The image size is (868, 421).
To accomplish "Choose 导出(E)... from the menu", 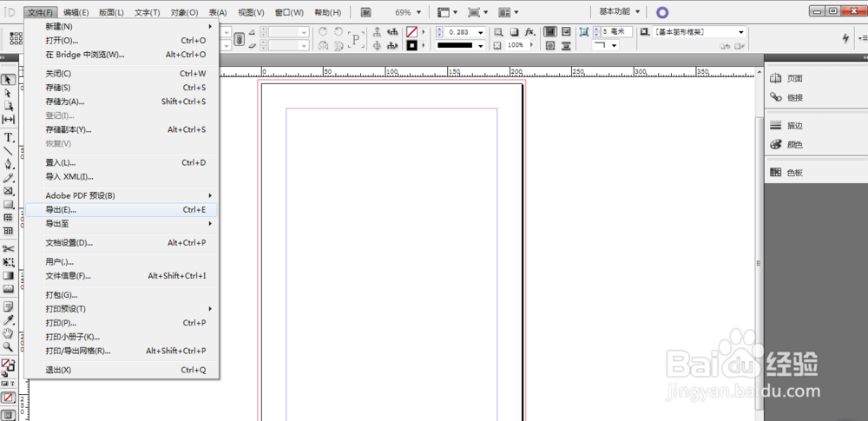I will click(x=122, y=210).
